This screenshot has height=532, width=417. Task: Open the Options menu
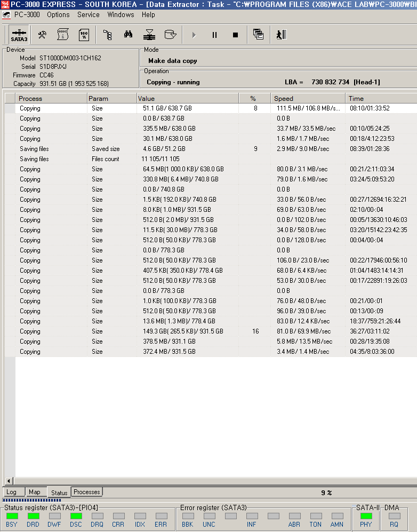[x=58, y=14]
